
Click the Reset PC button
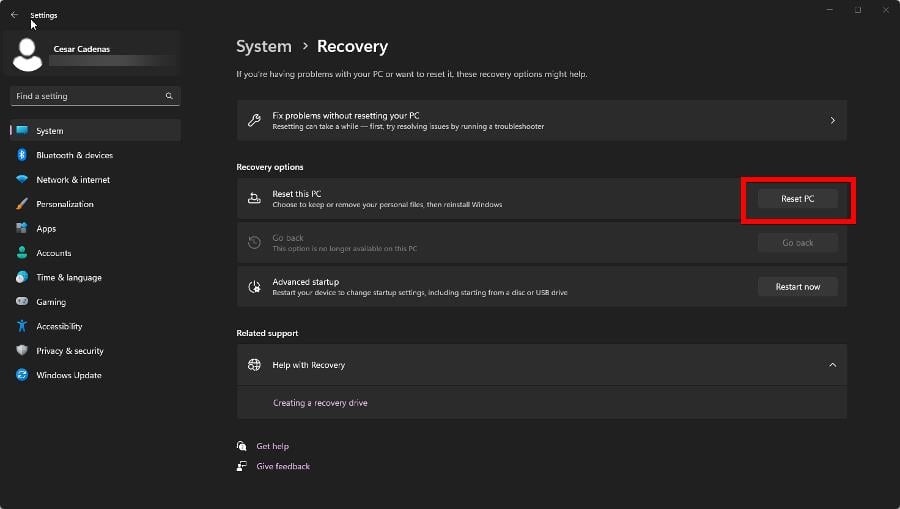[x=797, y=199]
